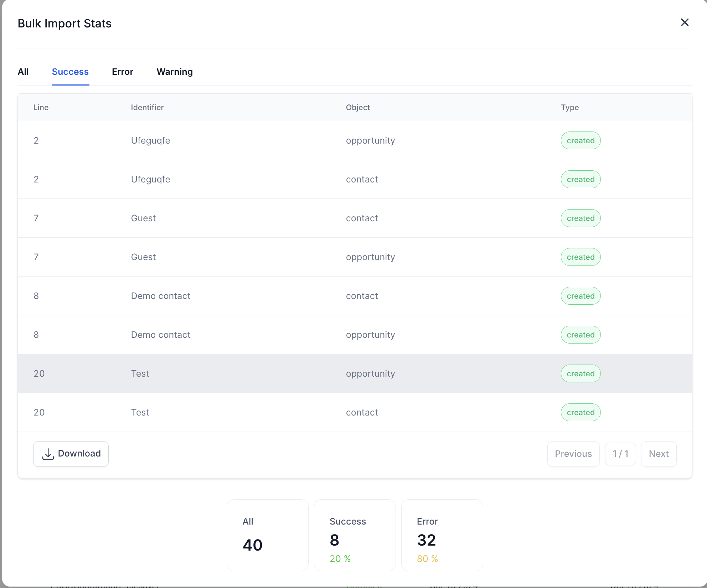The height and width of the screenshot is (588, 707).
Task: Click the Download icon on the Download button
Action: click(x=48, y=453)
